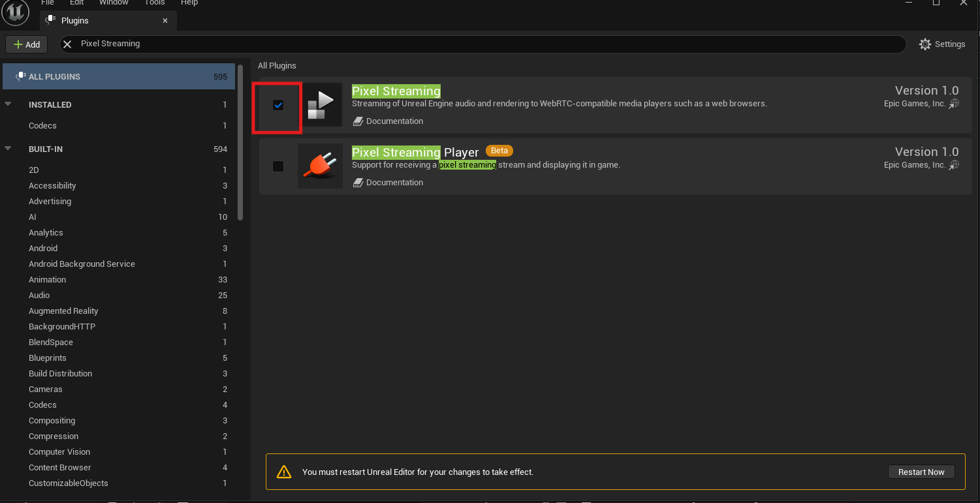This screenshot has width=980, height=503.
Task: Click the warning triangle icon in restart notice
Action: tap(283, 472)
